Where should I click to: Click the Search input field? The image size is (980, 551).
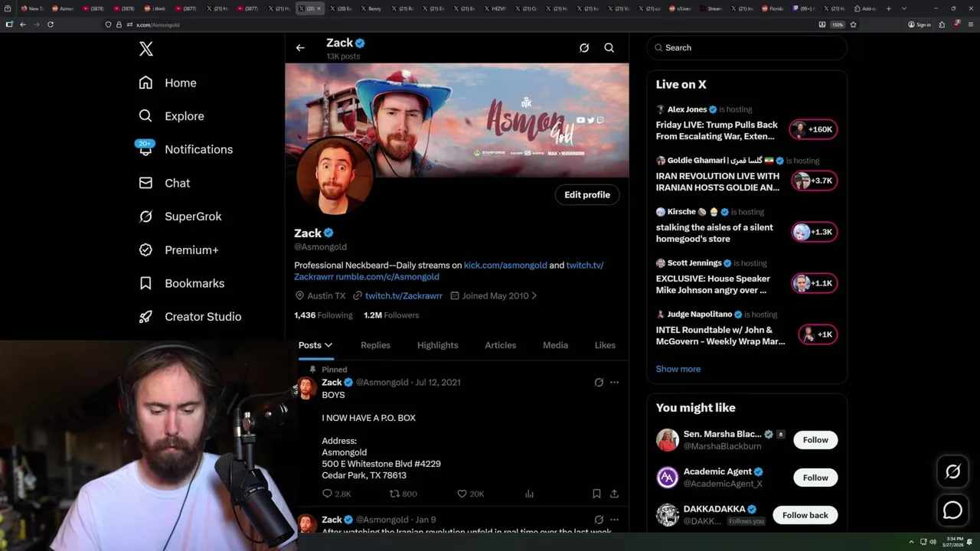pyautogui.click(x=747, y=47)
